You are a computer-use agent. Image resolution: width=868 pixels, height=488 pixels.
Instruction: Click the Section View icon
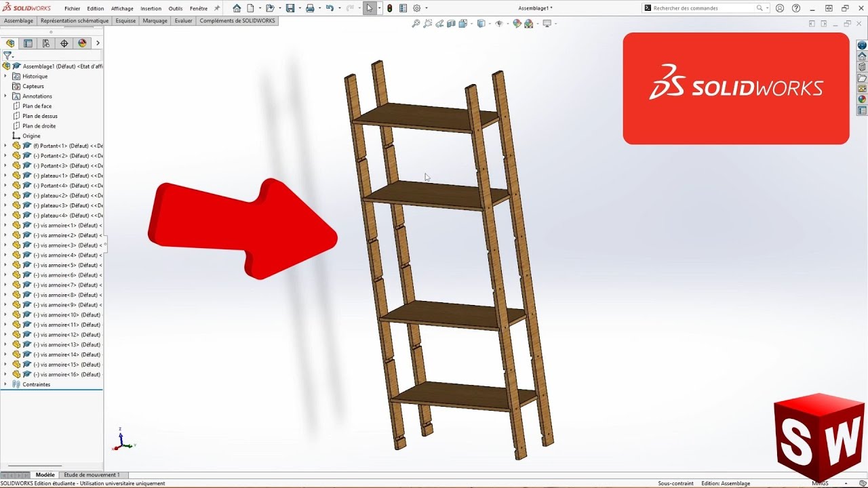pos(451,23)
